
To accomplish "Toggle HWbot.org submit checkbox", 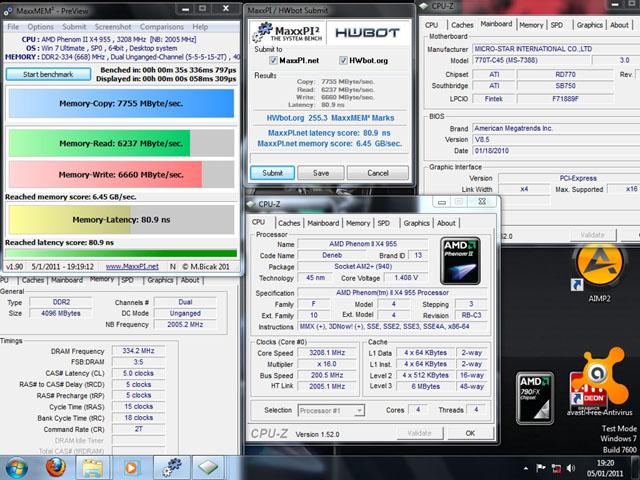I will point(343,60).
